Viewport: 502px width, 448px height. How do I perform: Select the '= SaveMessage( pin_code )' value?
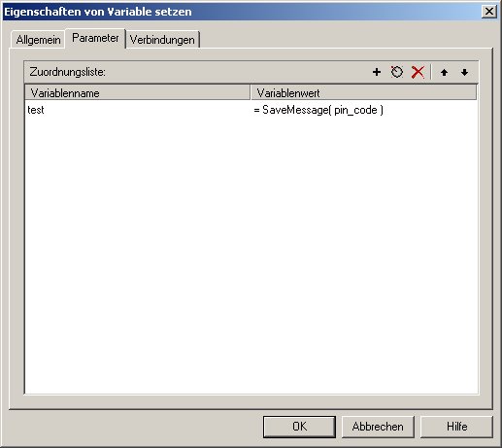(318, 110)
